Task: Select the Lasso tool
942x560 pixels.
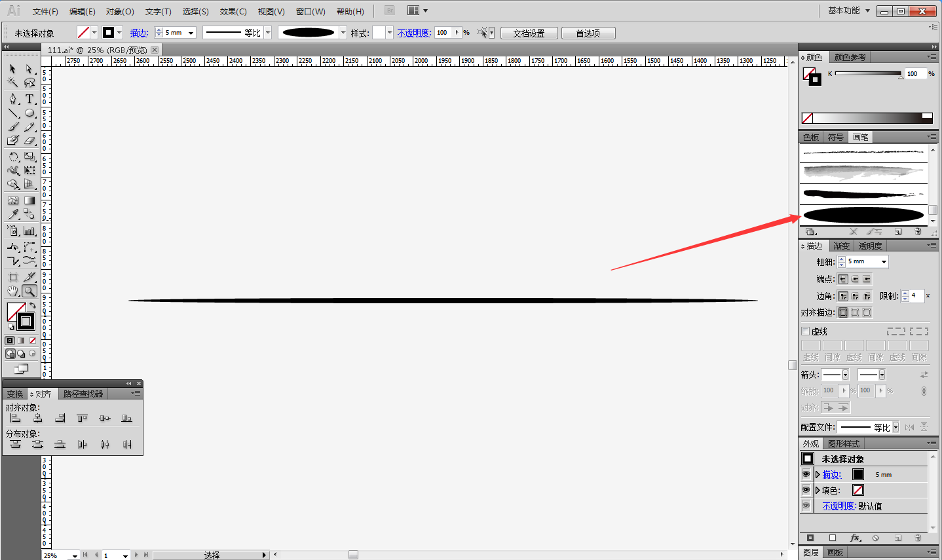Action: [x=29, y=83]
